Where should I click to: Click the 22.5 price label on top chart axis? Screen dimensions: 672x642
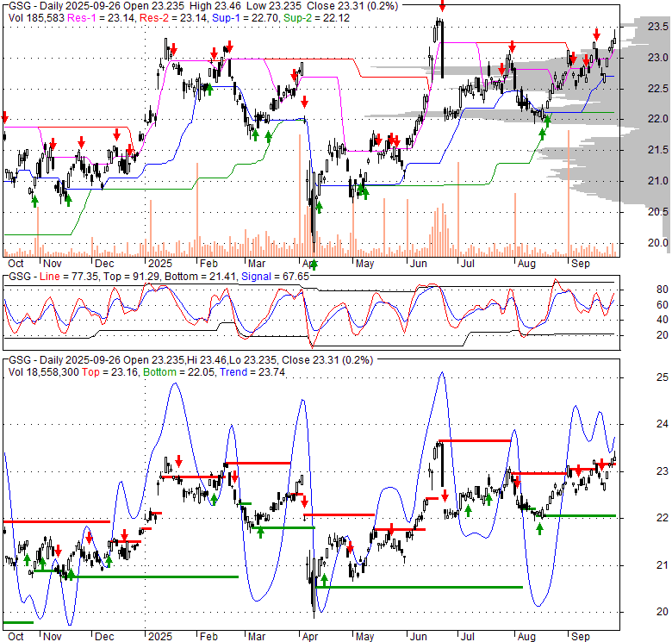click(x=657, y=88)
